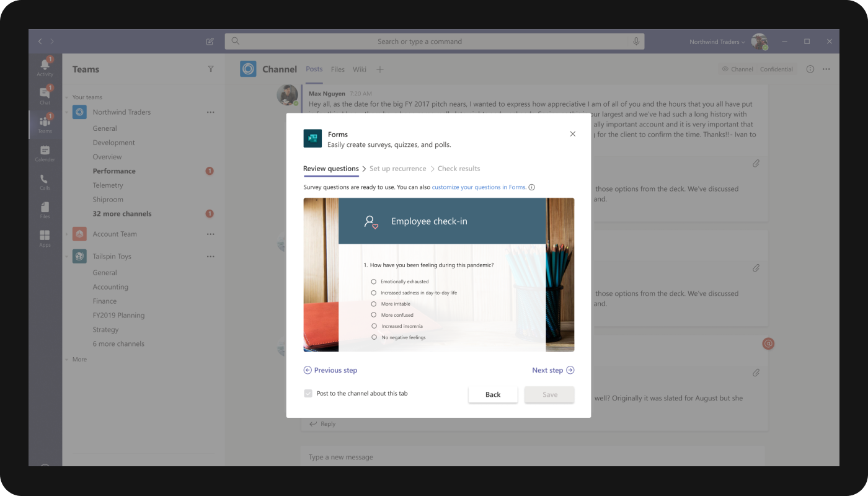Screen dimensions: 868x496
Task: Click the Calls icon
Action: tap(45, 180)
